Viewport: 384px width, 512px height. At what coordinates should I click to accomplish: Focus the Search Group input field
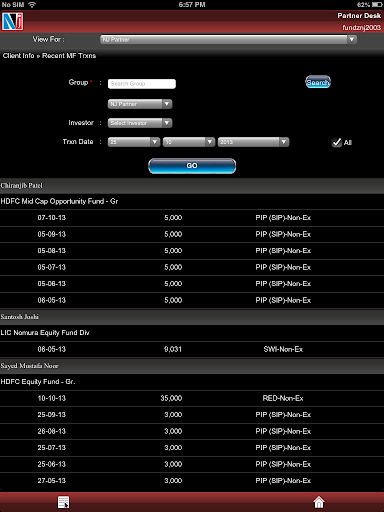(142, 84)
